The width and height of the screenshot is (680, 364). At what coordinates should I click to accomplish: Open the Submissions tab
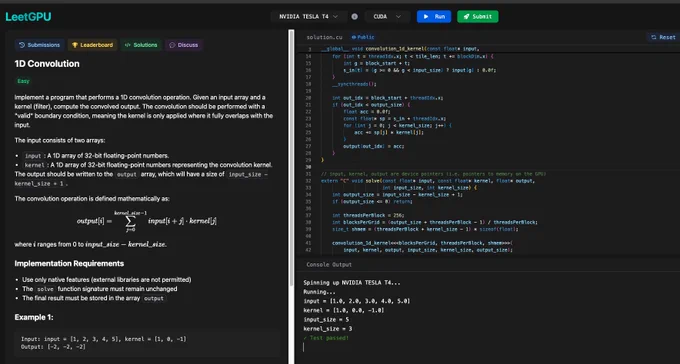39,45
